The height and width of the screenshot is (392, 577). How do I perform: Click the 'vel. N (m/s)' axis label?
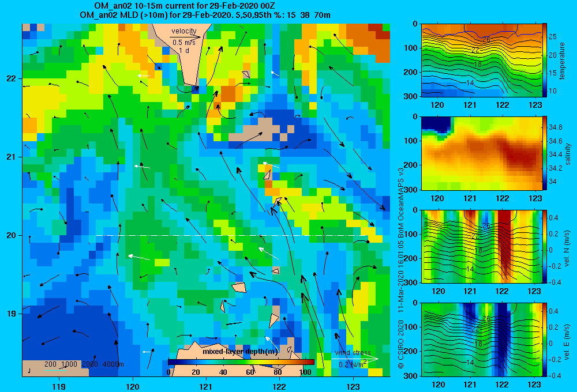(567, 248)
